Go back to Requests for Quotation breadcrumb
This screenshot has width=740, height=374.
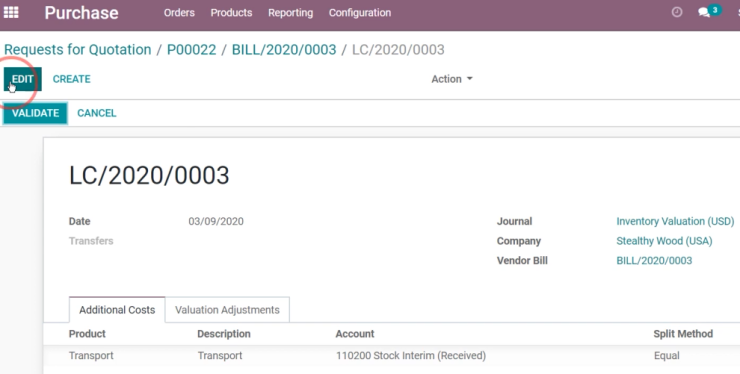click(78, 50)
